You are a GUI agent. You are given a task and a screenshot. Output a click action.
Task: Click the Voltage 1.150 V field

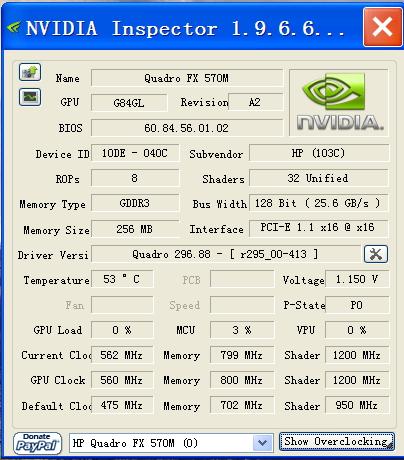(357, 279)
